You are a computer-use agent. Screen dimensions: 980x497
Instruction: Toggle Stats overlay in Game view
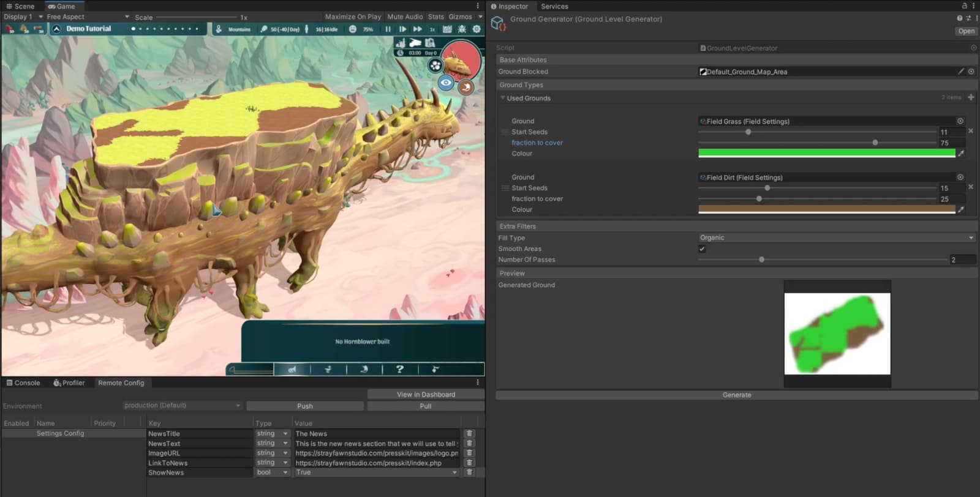click(x=436, y=17)
